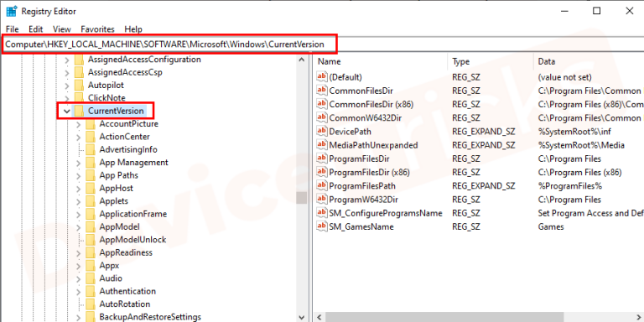Click the folder icon of AppModelUnlock key
The image size is (644, 322).
click(x=91, y=240)
